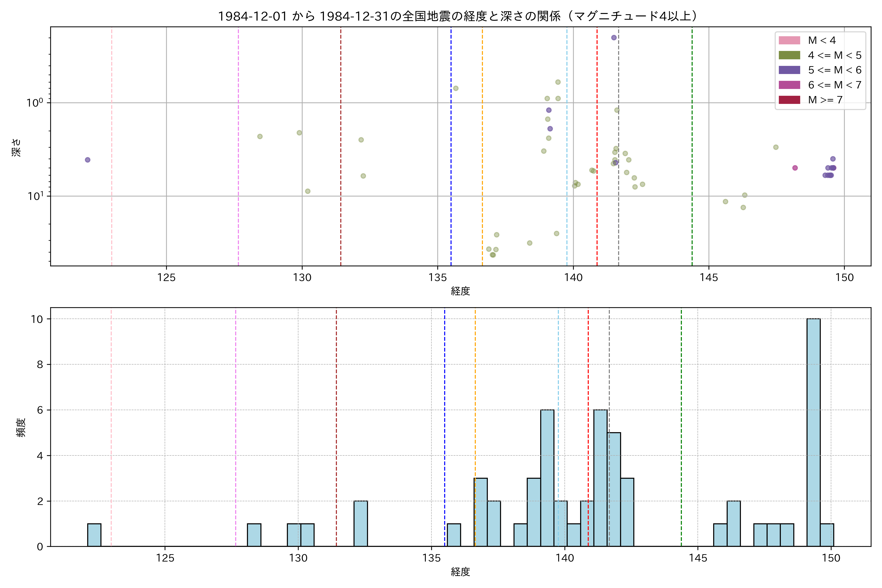Click the '頻度' y-axis label of histogram
Screen dimensions: 882x588
pyautogui.click(x=21, y=428)
